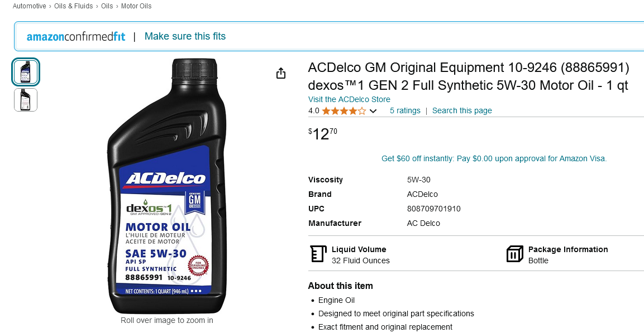Expand the star rating dropdown chevron
Viewport: 644px width, 333px height.
click(x=373, y=111)
